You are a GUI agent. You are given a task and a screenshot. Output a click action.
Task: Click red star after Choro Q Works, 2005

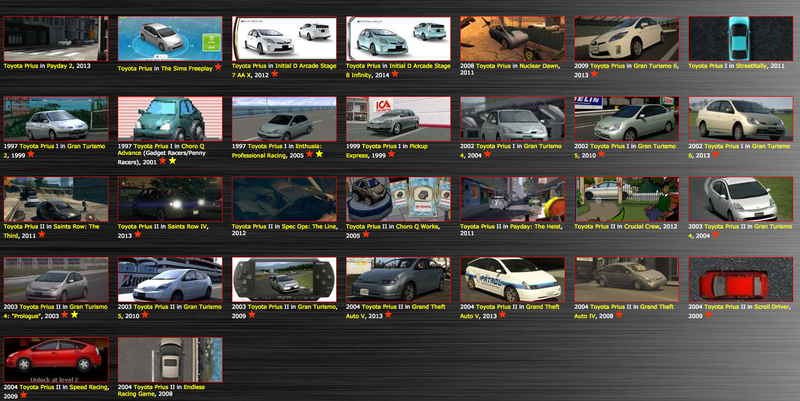pyautogui.click(x=366, y=235)
